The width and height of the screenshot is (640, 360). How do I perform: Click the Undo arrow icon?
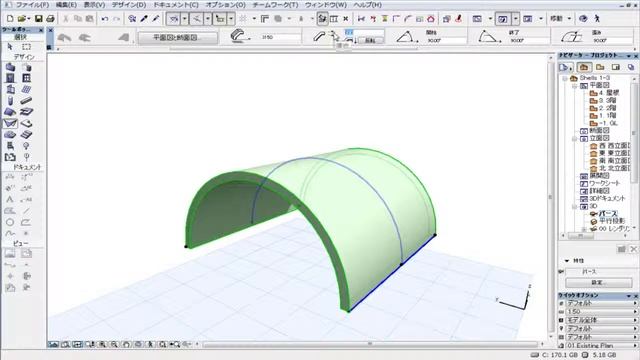point(105,19)
